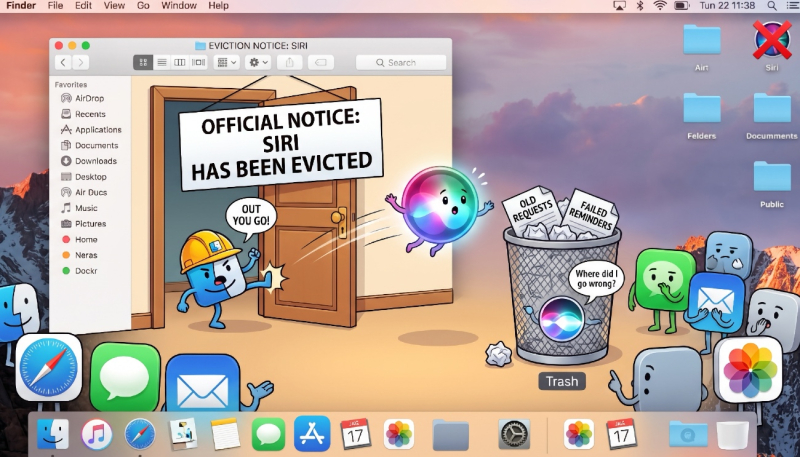Image resolution: width=800 pixels, height=457 pixels.
Task: Click the Edit Tags button in toolbar
Action: [x=321, y=62]
